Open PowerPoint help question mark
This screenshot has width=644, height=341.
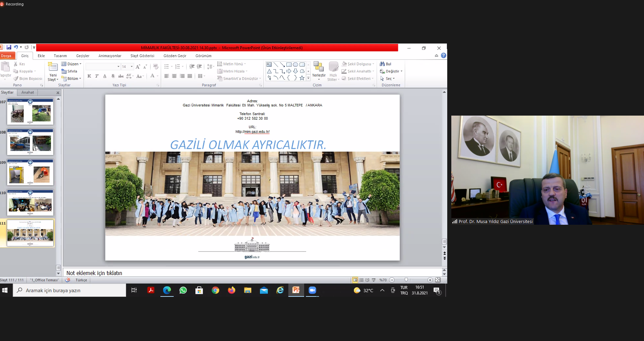point(443,55)
